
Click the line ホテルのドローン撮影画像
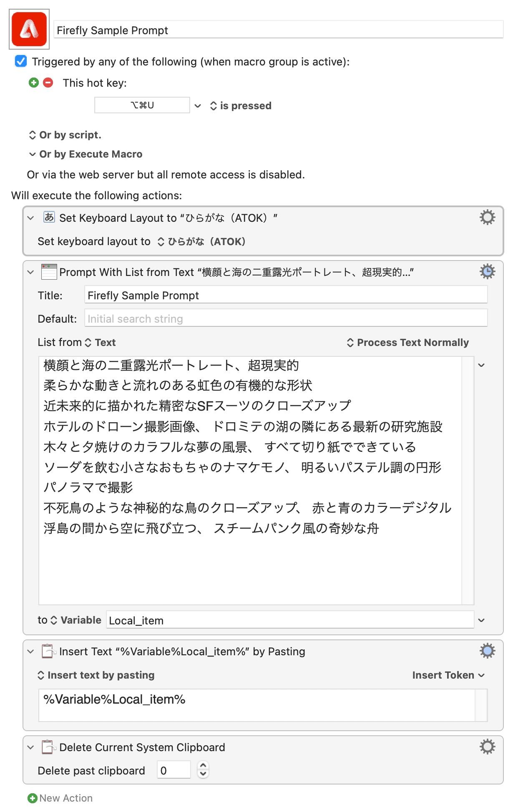click(243, 426)
